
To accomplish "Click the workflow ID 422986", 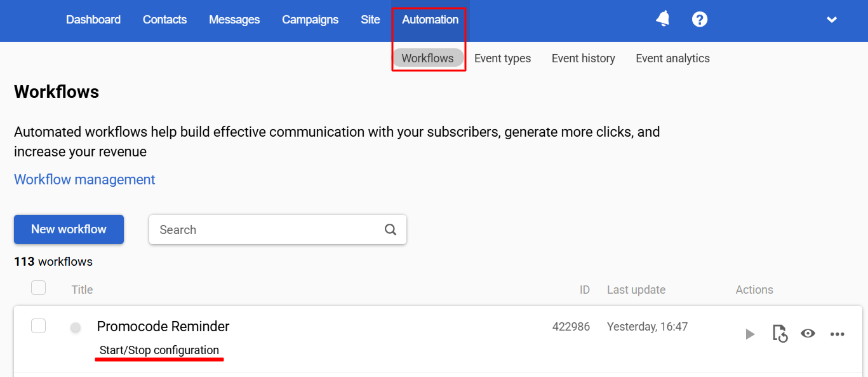I will [x=571, y=327].
